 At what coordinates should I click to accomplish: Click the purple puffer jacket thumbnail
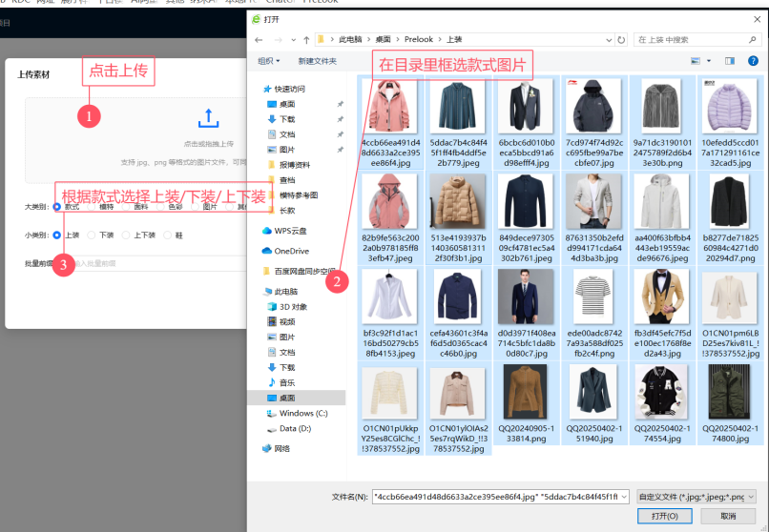[x=729, y=107]
